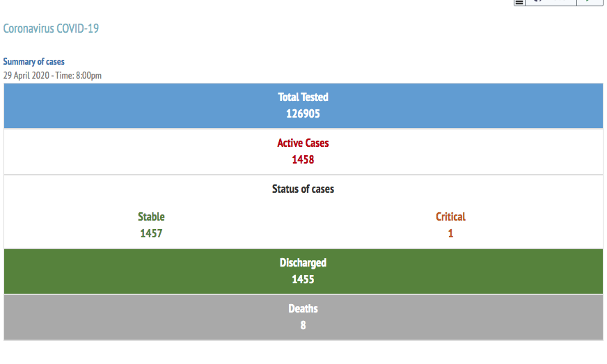Click the green Stable label
The image size is (607, 364).
pyautogui.click(x=151, y=216)
